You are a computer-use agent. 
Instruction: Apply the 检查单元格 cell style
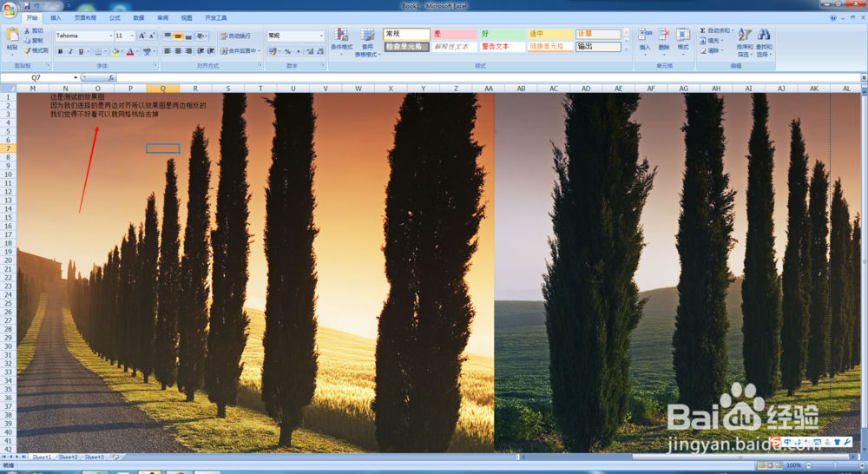click(x=406, y=47)
